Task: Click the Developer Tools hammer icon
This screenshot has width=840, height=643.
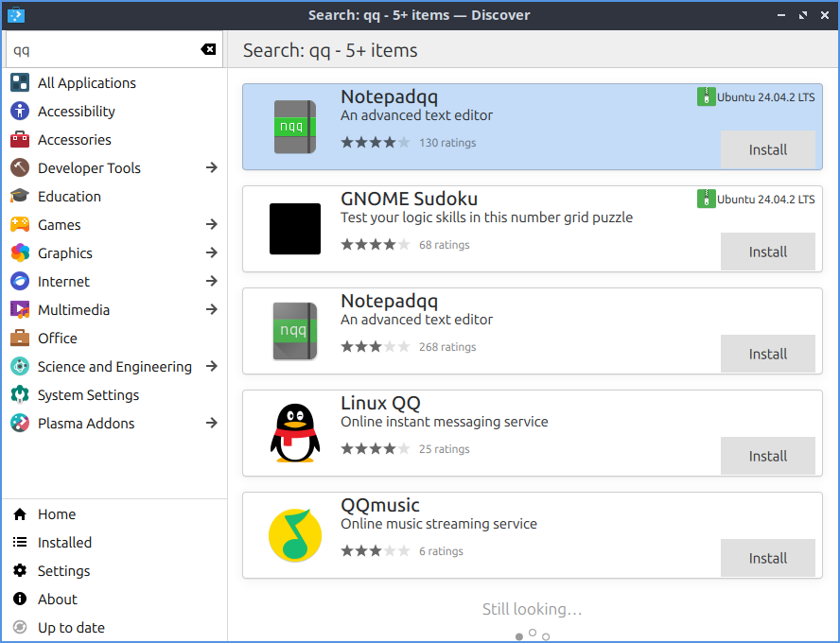Action: point(20,168)
